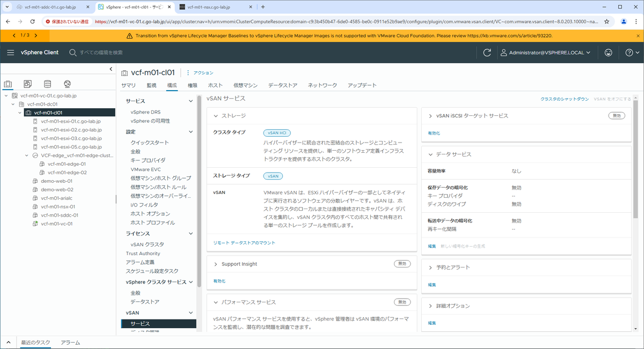Screen dimensions: 644x349
Task: Open the feedback smiley icon
Action: pyautogui.click(x=608, y=53)
